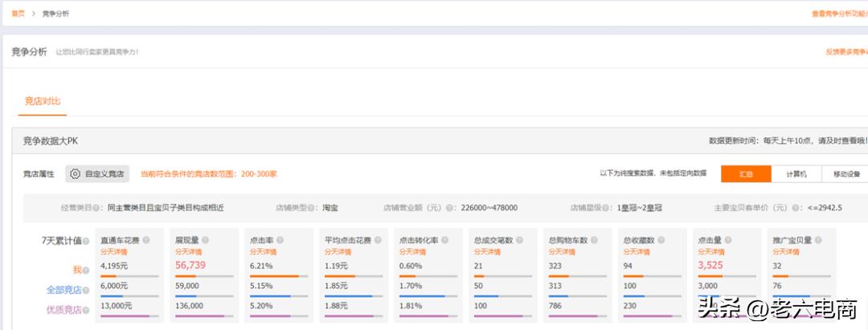Switch to the 竞店对比 tab
868x330 pixels.
[x=43, y=101]
